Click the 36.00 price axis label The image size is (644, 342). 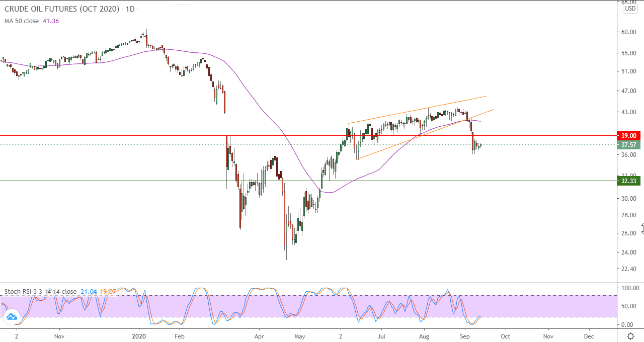click(x=629, y=155)
